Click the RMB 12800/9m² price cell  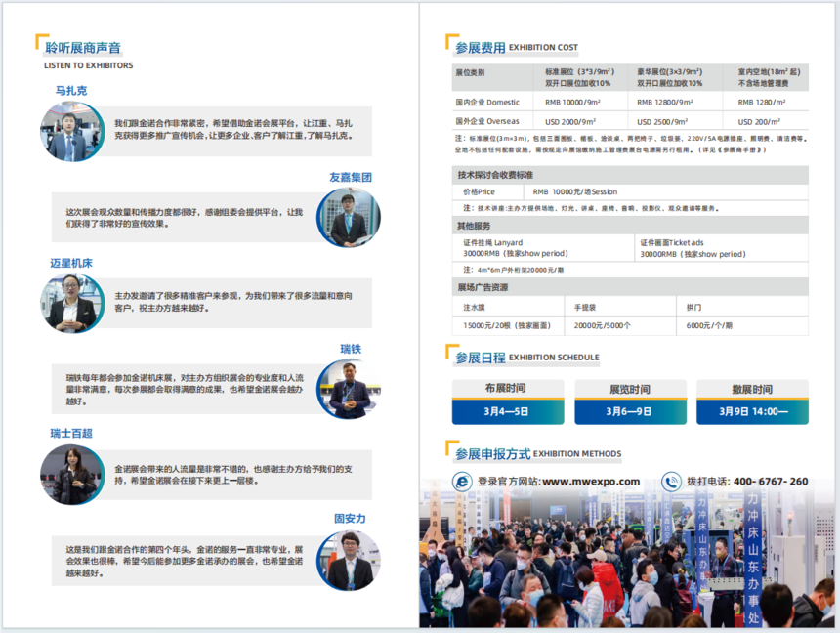[x=665, y=102]
